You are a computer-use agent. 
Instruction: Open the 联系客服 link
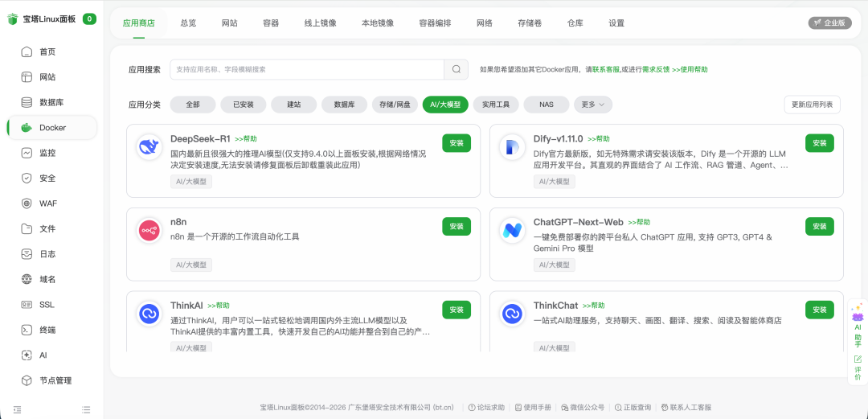click(x=606, y=70)
